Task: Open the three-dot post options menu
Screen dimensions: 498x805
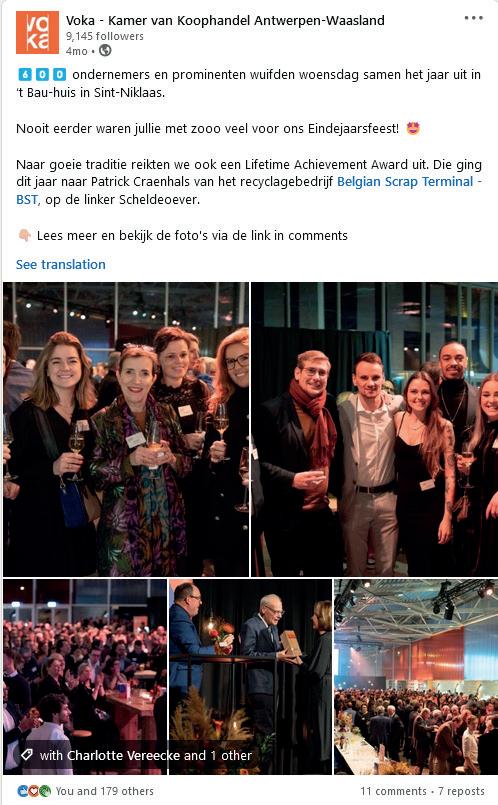Action: (473, 18)
